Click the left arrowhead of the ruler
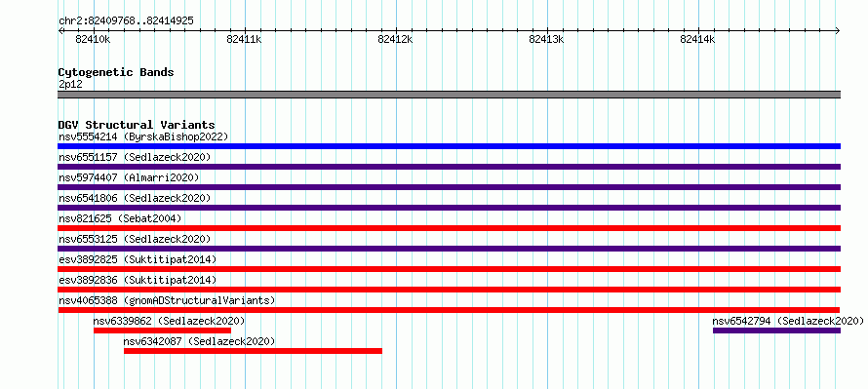This screenshot has height=389, width=868. tap(60, 30)
